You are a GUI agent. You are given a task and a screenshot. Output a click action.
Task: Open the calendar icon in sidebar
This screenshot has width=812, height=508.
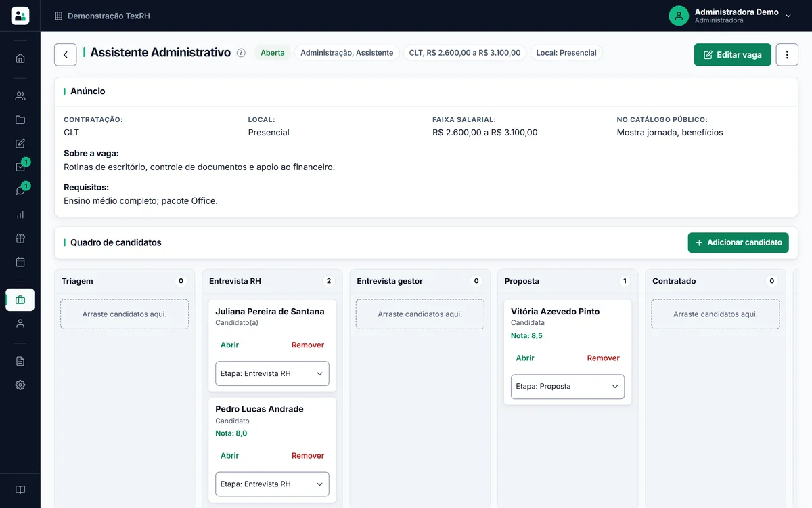click(x=20, y=261)
